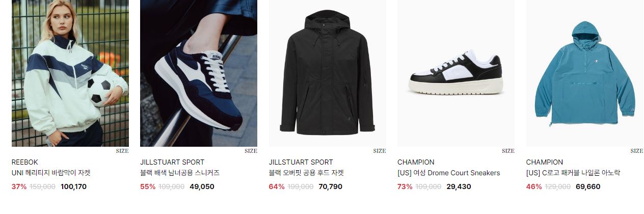Image resolution: width=644 pixels, height=214 pixels.
Task: Click the CHAMPION brand above Drome Court Sneakers
Action: pos(416,162)
